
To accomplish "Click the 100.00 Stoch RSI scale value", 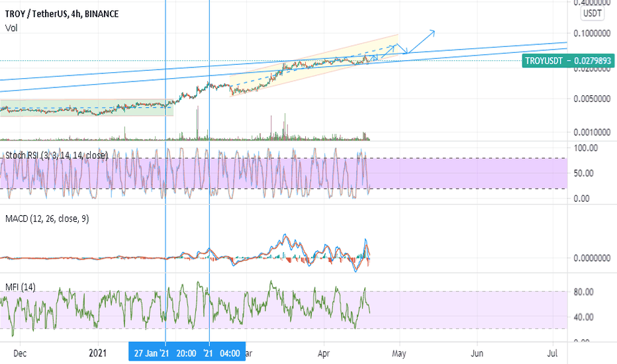I will (x=585, y=148).
